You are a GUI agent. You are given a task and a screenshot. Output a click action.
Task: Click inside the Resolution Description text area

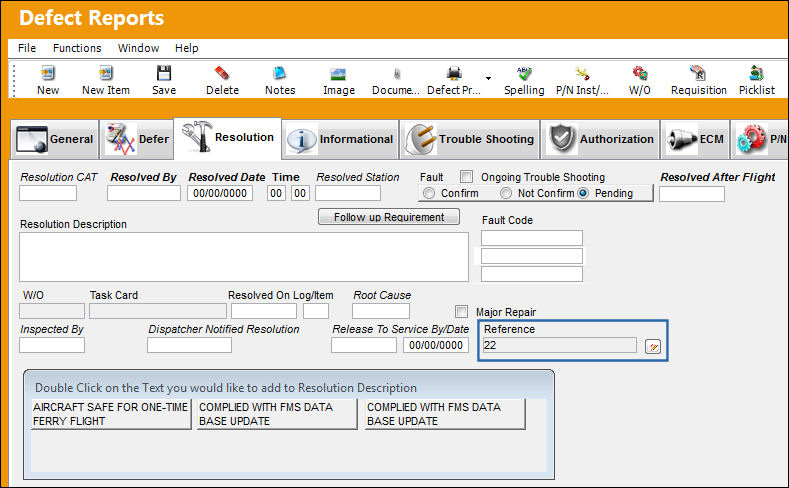point(244,257)
